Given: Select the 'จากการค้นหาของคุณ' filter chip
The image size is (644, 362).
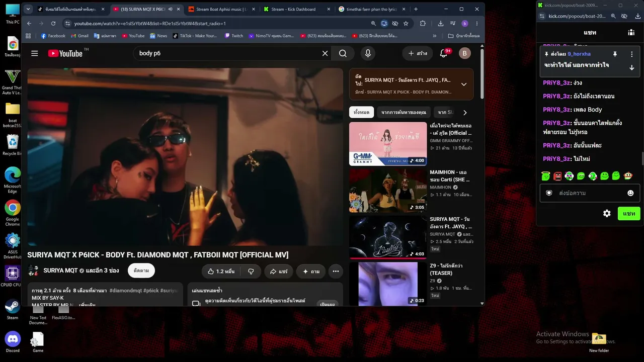Looking at the screenshot, I should tap(404, 113).
